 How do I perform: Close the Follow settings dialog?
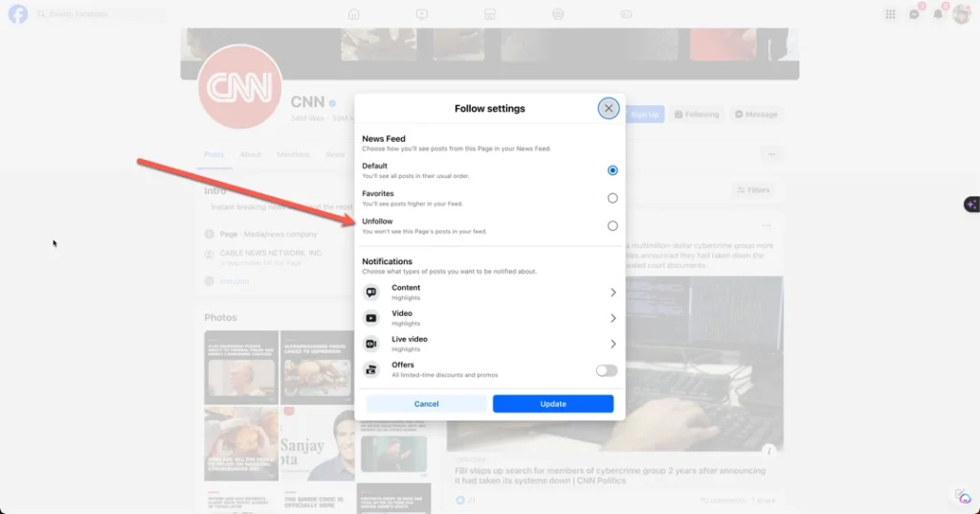[608, 108]
